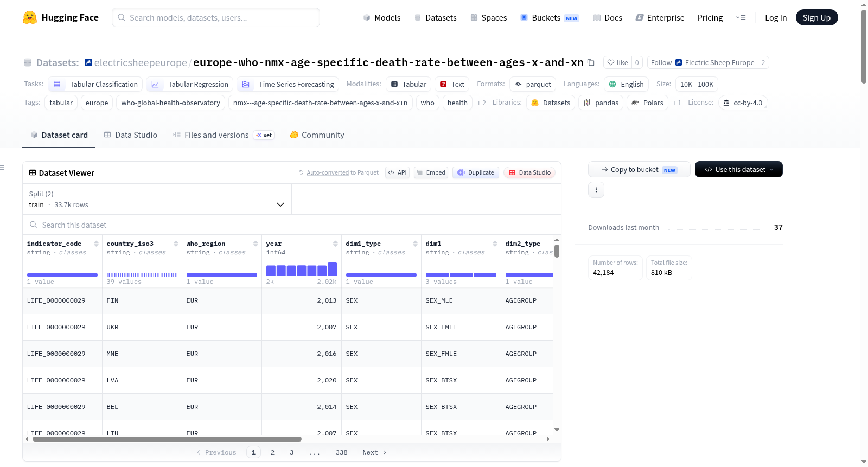Click the year histogram distribution bars

(302, 269)
